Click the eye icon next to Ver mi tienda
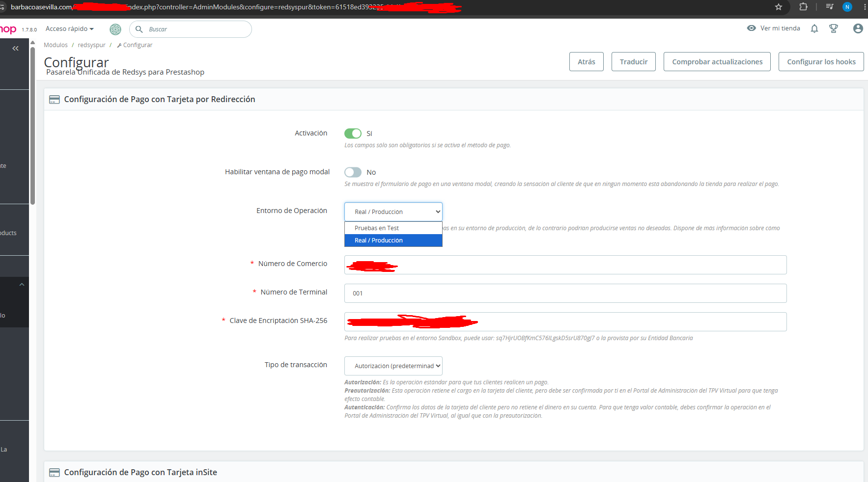Screen dimensions: 868x482 (x=751, y=28)
